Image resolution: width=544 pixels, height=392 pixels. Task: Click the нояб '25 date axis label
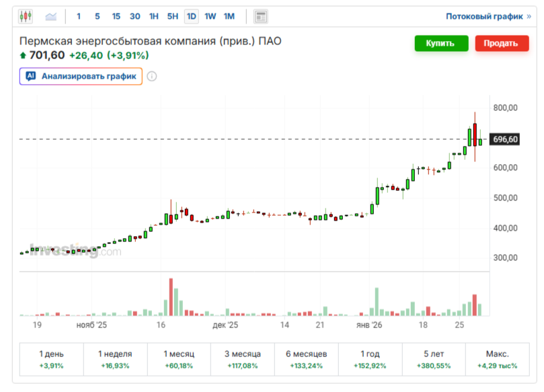click(x=91, y=325)
